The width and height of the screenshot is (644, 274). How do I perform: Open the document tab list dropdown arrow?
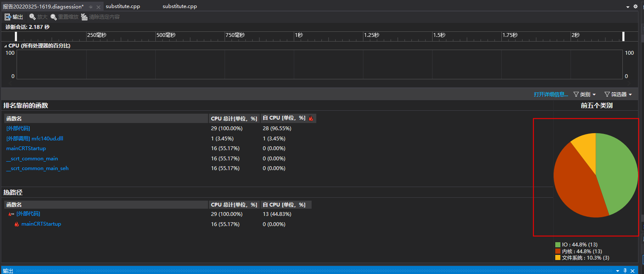pos(628,7)
